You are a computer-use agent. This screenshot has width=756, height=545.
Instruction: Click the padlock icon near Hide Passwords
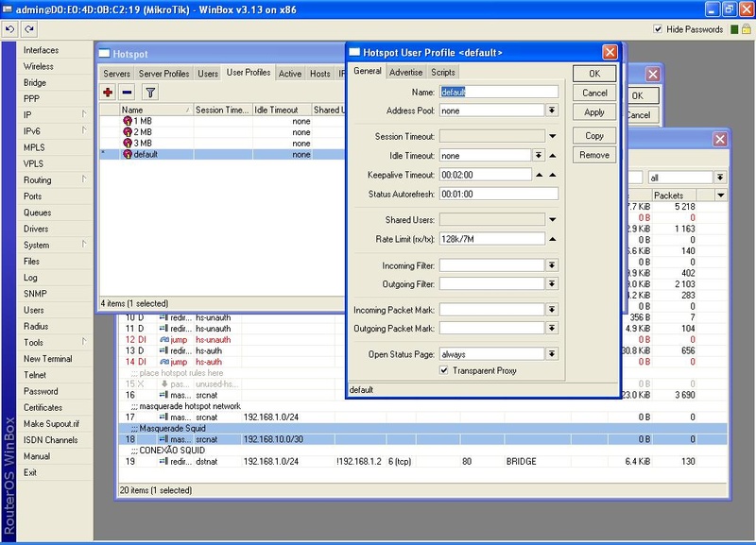click(x=746, y=29)
